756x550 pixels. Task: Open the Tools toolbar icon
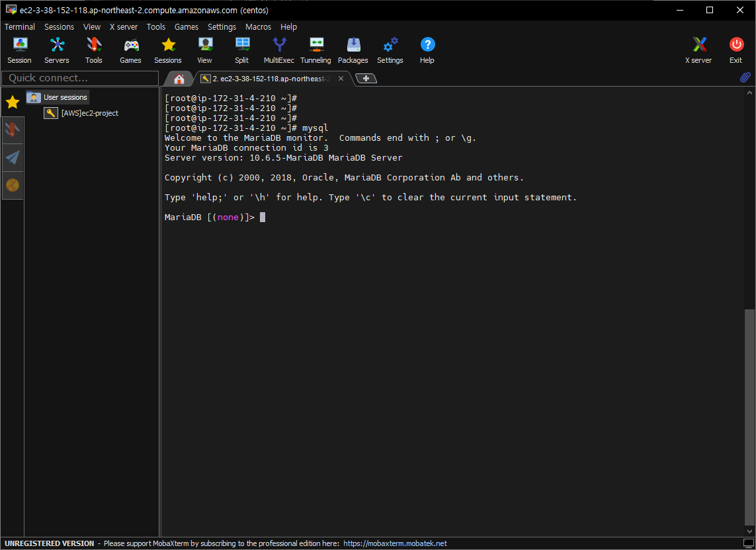tap(93, 51)
